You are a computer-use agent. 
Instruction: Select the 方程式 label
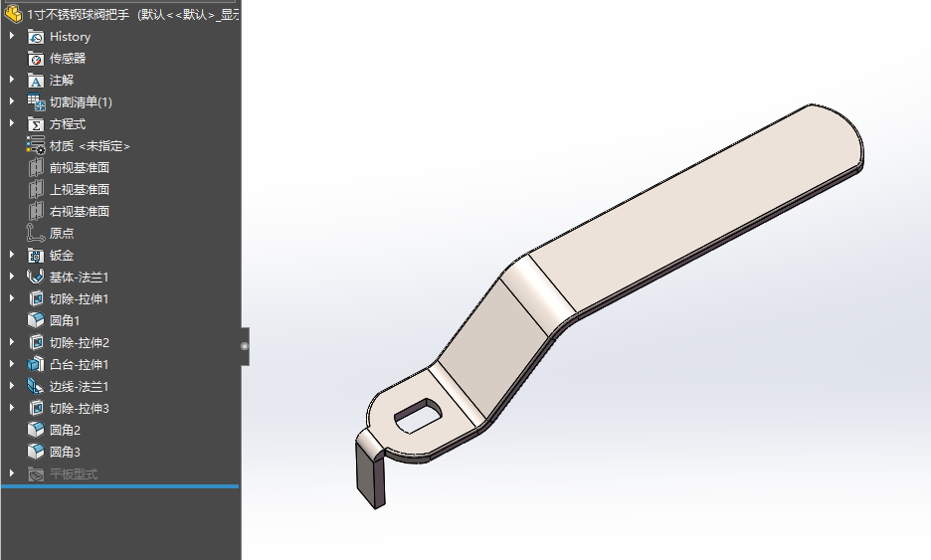(68, 124)
